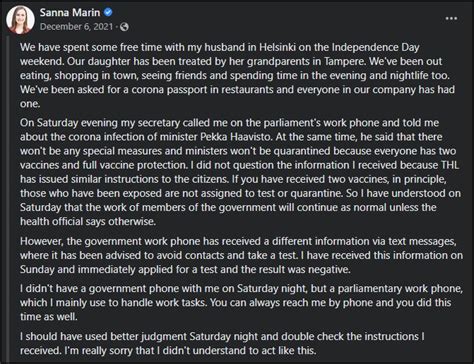Click the paragraph starting "However, the government work phone"
Viewport: 474px width, 364px height.
tap(241, 255)
